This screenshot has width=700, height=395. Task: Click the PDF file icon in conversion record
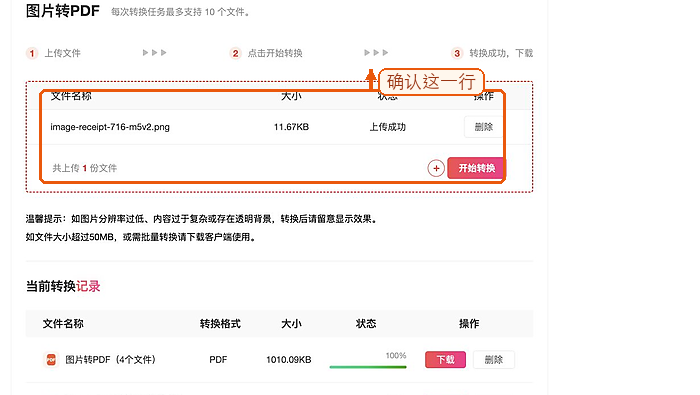51,359
